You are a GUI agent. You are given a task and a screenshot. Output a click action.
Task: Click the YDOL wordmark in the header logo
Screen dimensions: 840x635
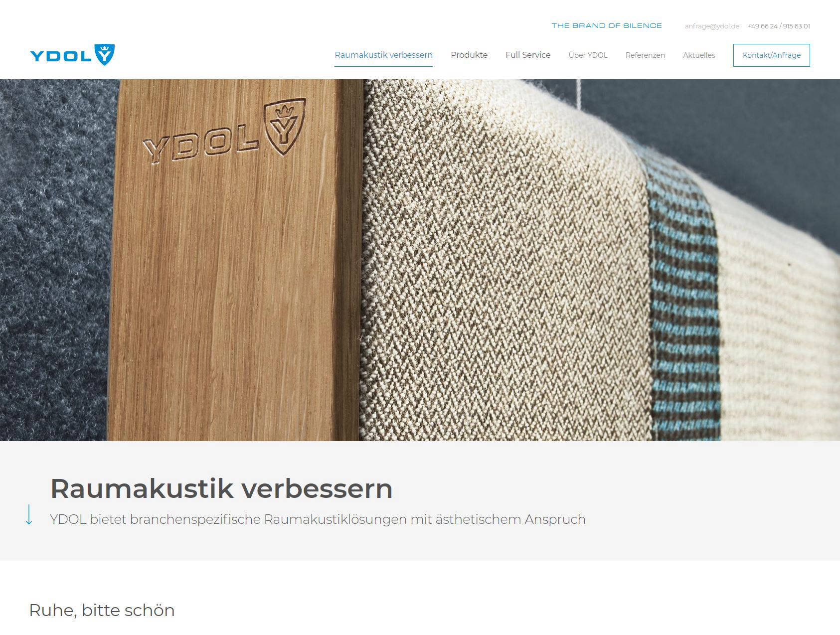[x=62, y=56]
